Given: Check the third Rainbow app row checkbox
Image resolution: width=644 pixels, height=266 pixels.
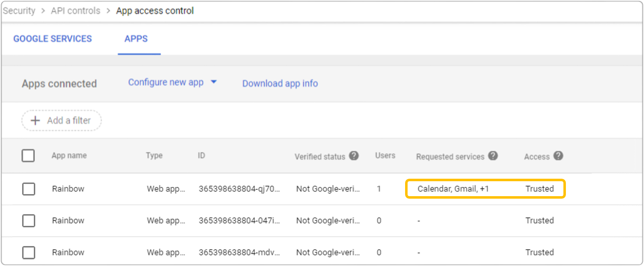Looking at the screenshot, I should pyautogui.click(x=28, y=252).
